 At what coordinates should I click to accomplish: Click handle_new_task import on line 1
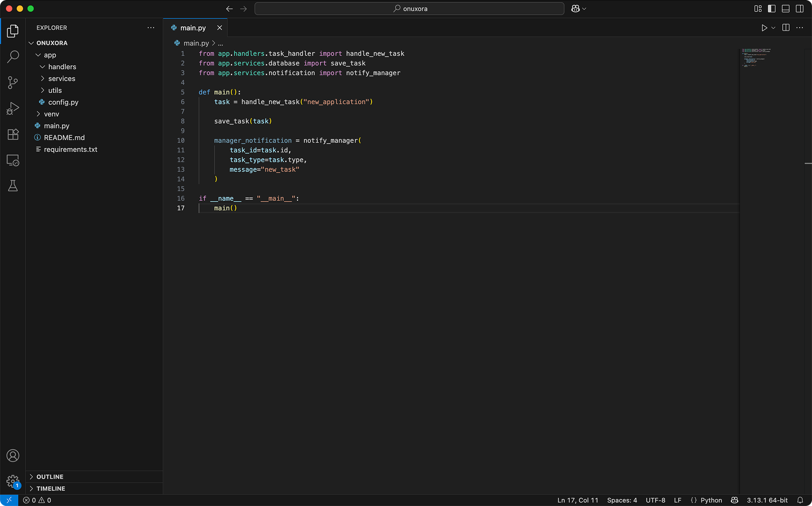(x=375, y=54)
